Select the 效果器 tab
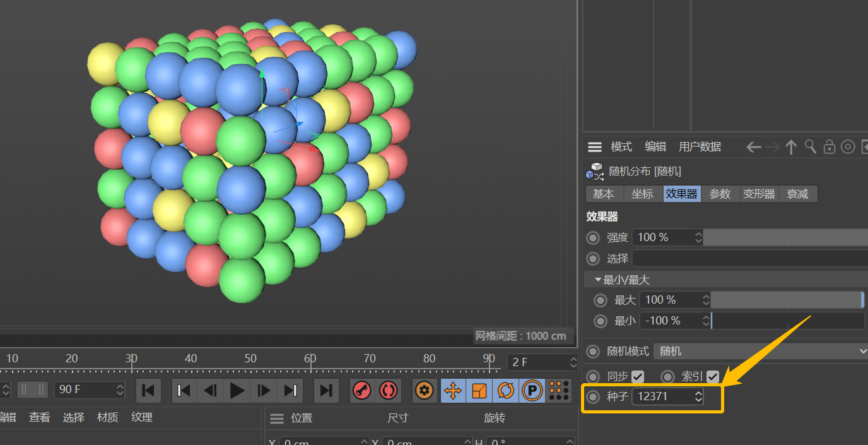This screenshot has height=445, width=868. 682,194
